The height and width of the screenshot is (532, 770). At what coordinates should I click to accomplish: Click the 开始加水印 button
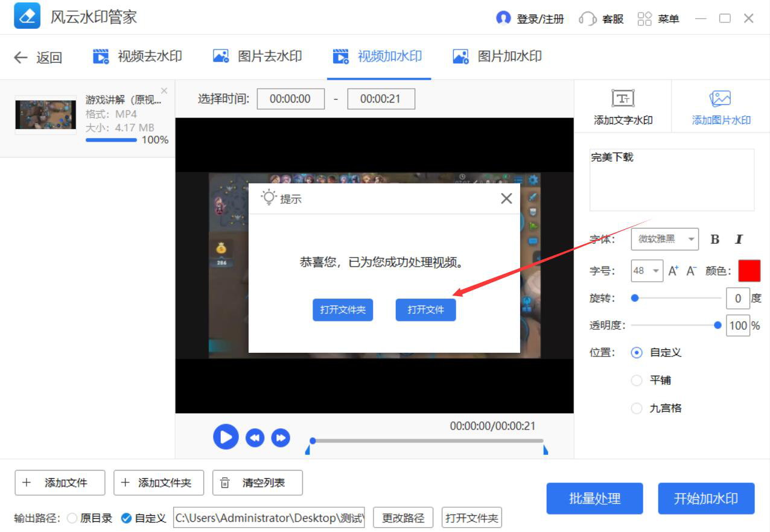tap(707, 499)
